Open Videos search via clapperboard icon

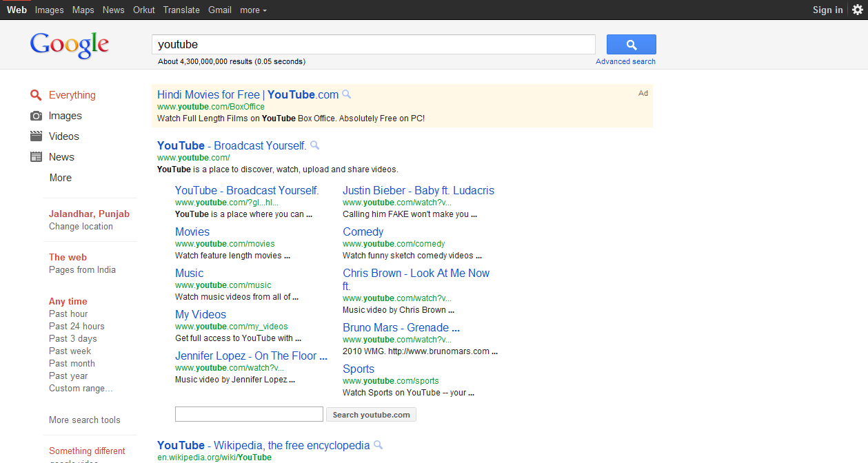pos(35,136)
